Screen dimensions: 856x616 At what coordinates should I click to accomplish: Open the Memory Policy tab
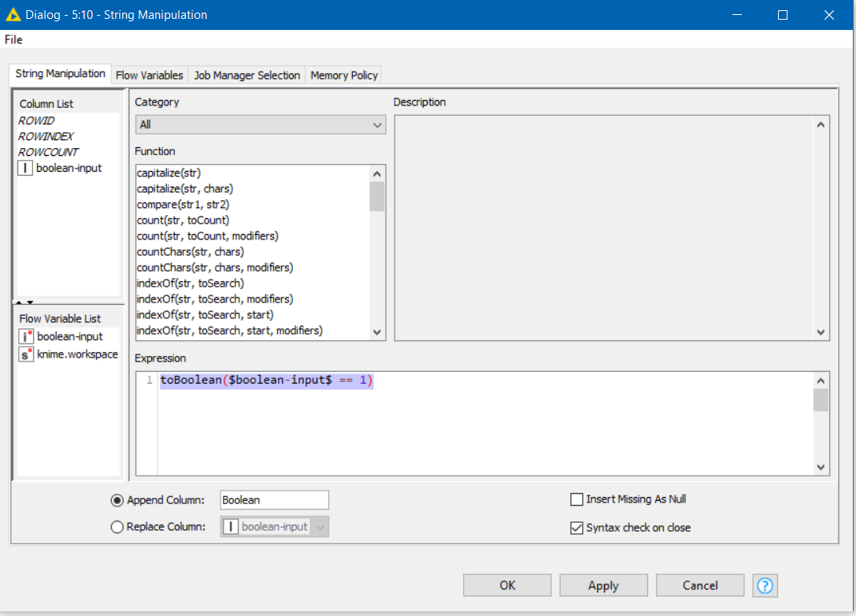pyautogui.click(x=344, y=76)
